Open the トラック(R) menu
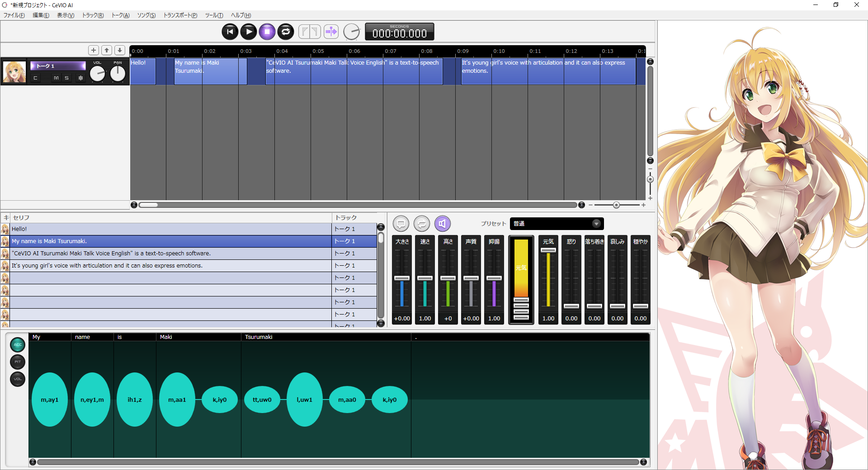The width and height of the screenshot is (868, 470). (93, 15)
